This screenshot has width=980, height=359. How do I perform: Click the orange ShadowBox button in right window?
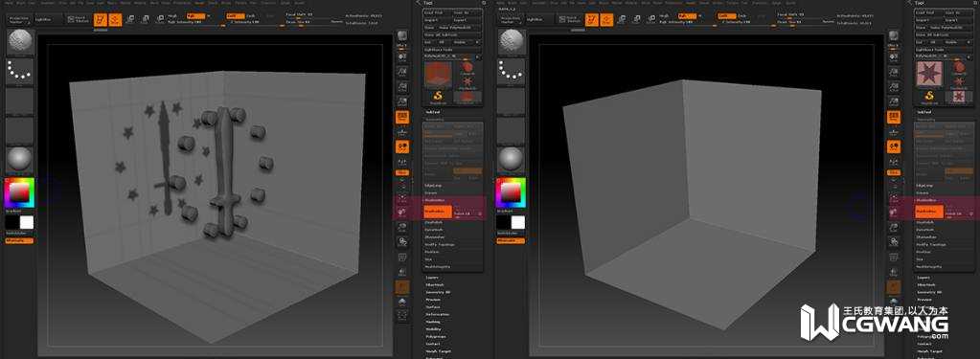[929, 212]
